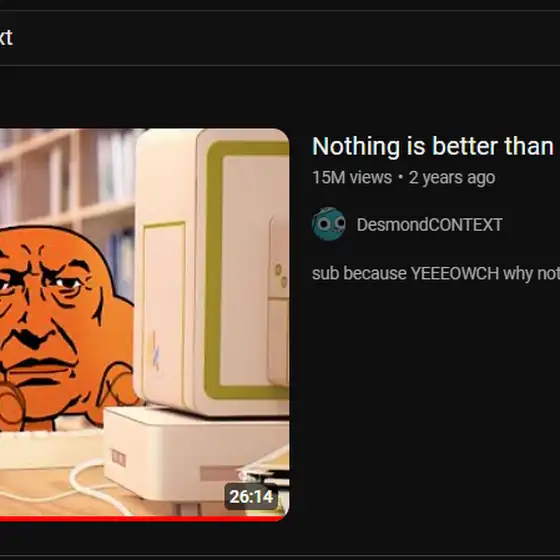The image size is (560, 560).
Task: Visit the DesmondCONTEXT channel name link
Action: tap(429, 225)
